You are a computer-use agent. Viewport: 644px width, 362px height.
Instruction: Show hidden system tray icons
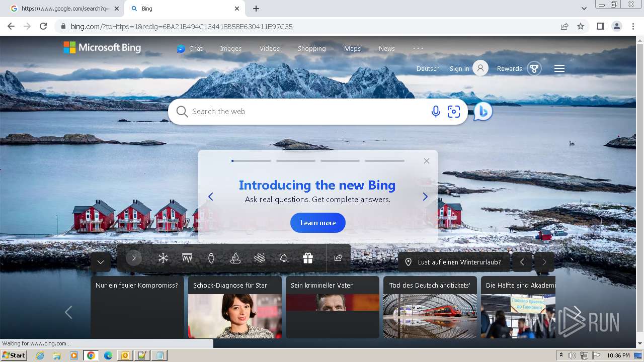(x=561, y=355)
